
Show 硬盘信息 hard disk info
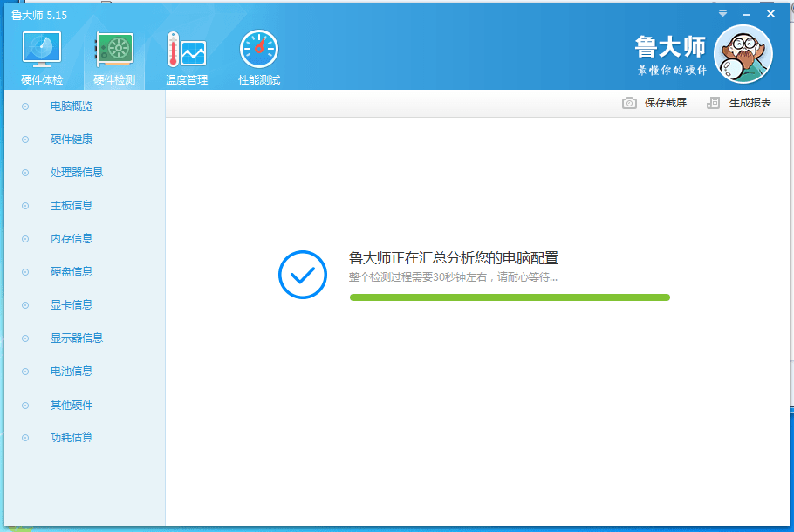[x=72, y=272]
